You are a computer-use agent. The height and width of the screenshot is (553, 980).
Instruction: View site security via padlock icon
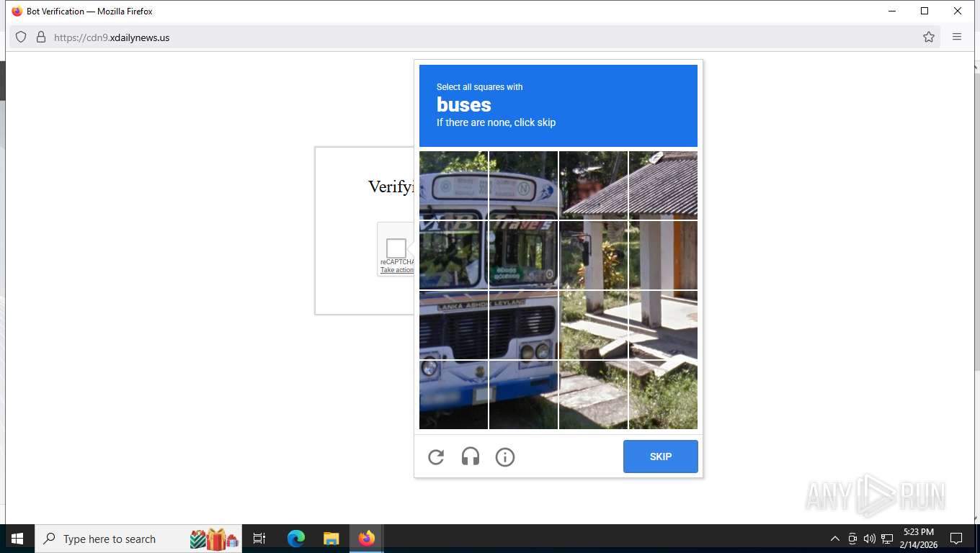pos(41,37)
